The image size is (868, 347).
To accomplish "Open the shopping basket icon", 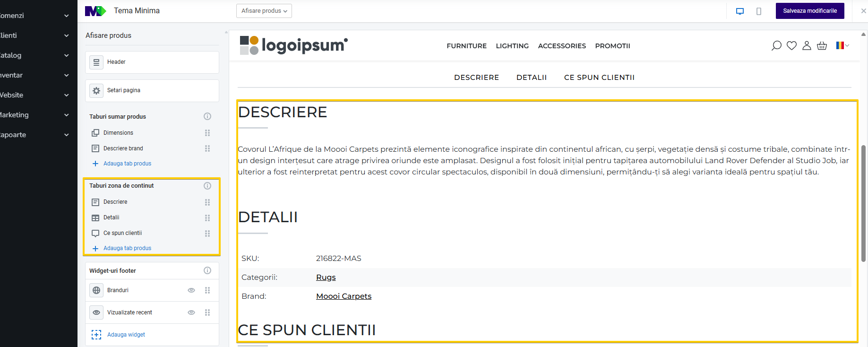I will point(822,45).
